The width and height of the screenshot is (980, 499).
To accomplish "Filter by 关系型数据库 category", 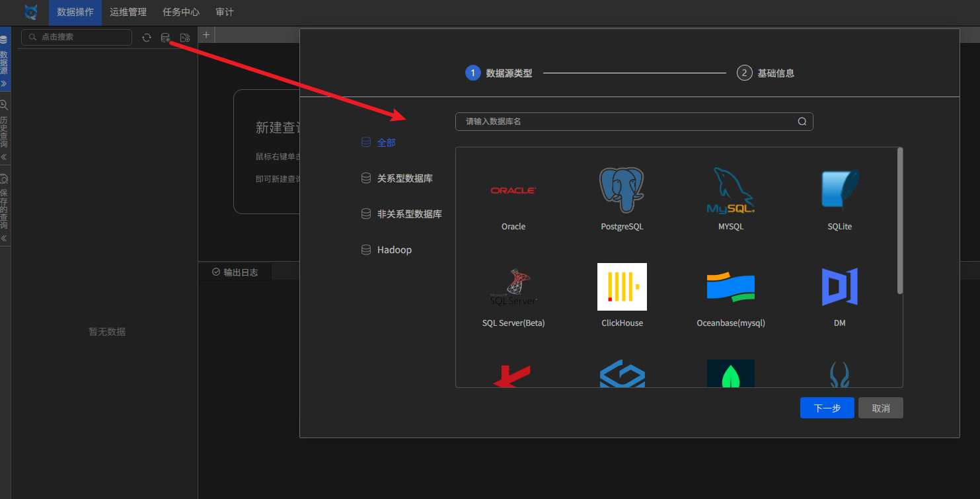I will 397,178.
